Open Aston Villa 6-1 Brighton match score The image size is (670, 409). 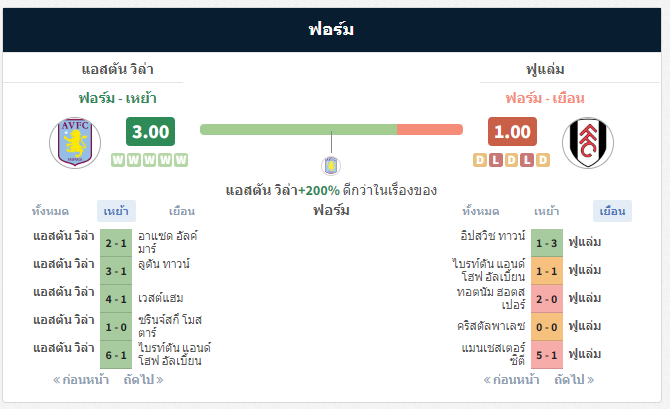tap(116, 355)
